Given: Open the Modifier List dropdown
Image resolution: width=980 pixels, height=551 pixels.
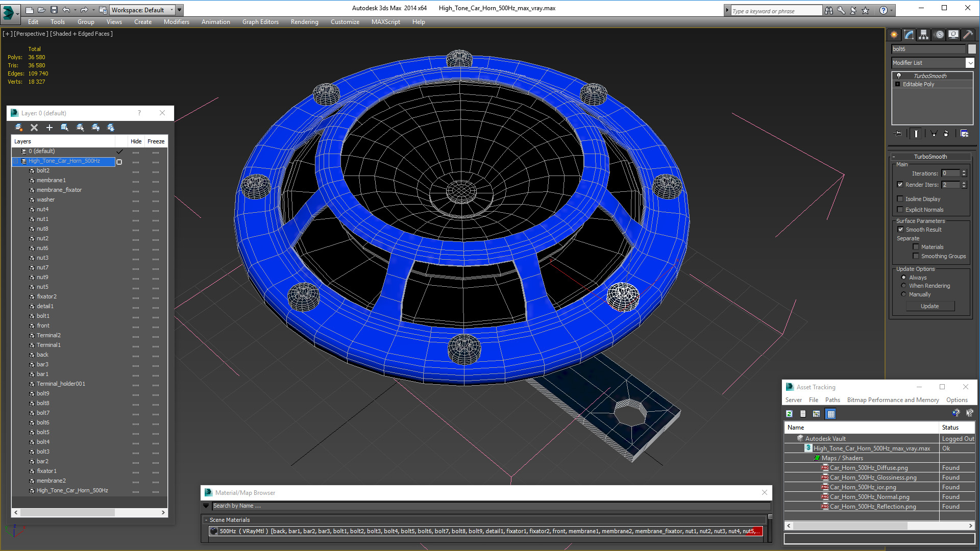Looking at the screenshot, I should click(970, 63).
